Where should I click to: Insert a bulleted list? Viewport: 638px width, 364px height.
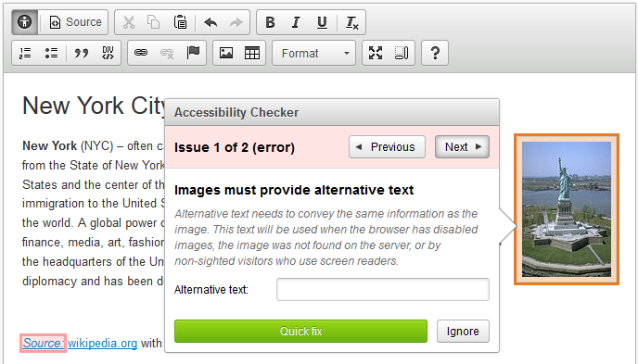51,53
